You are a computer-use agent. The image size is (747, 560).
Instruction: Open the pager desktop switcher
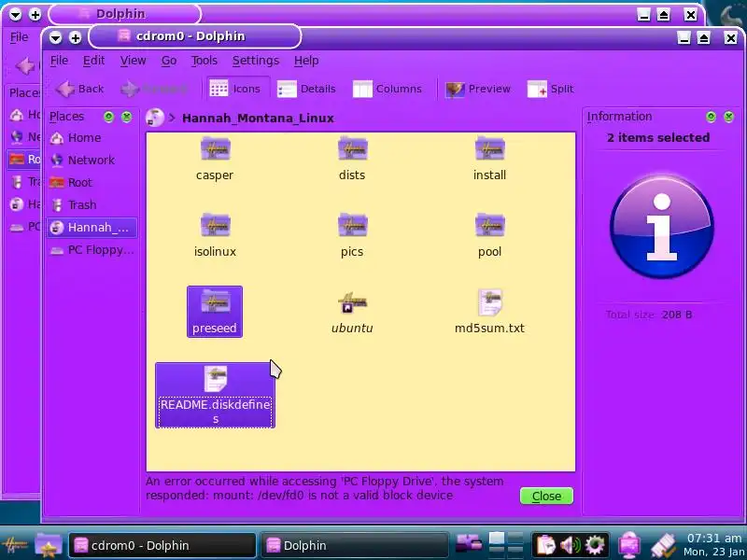pos(506,545)
